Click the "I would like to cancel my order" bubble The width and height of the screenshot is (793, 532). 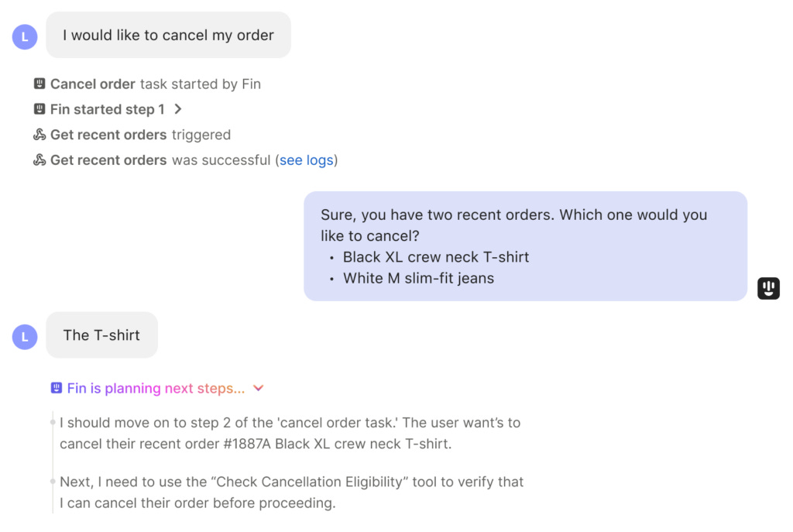point(168,35)
